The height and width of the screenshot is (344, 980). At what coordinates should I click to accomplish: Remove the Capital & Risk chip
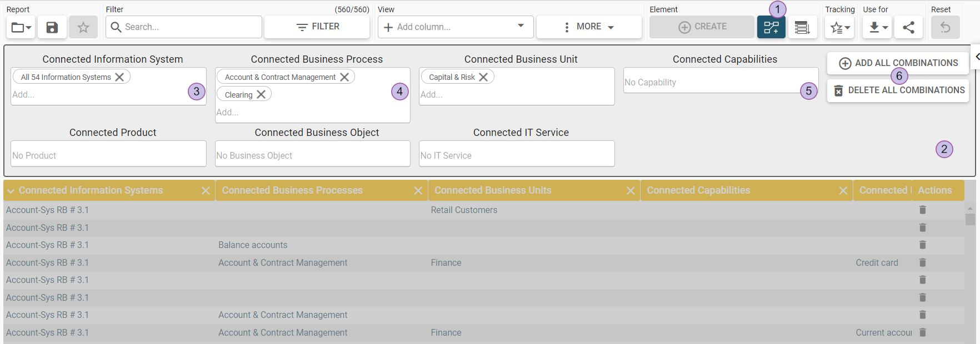483,77
